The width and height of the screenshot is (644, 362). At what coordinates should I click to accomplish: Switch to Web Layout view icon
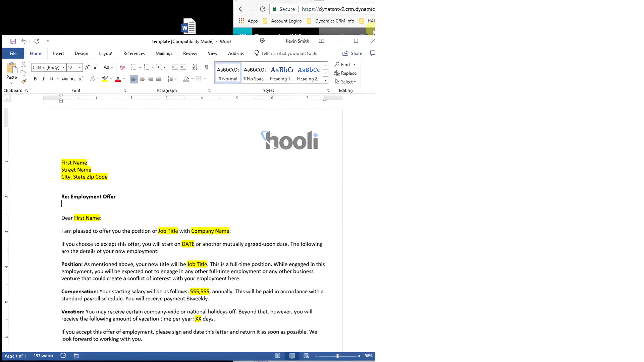coord(306,356)
